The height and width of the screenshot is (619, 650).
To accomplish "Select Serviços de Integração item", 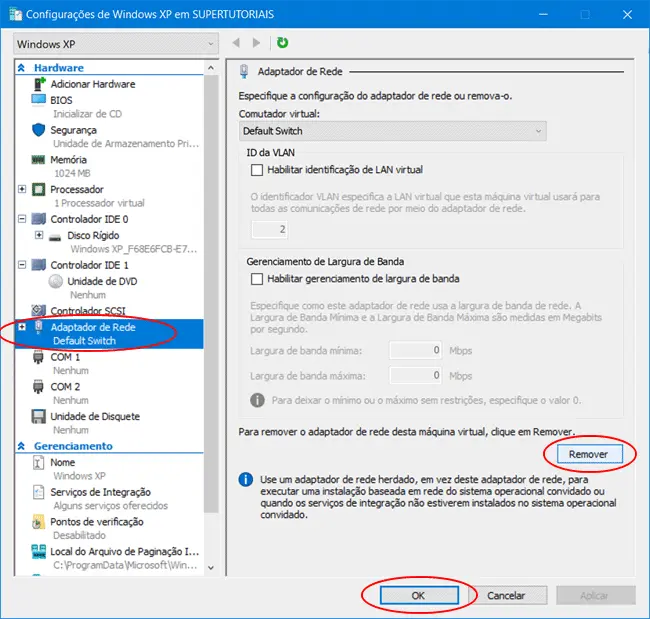I will (x=100, y=492).
